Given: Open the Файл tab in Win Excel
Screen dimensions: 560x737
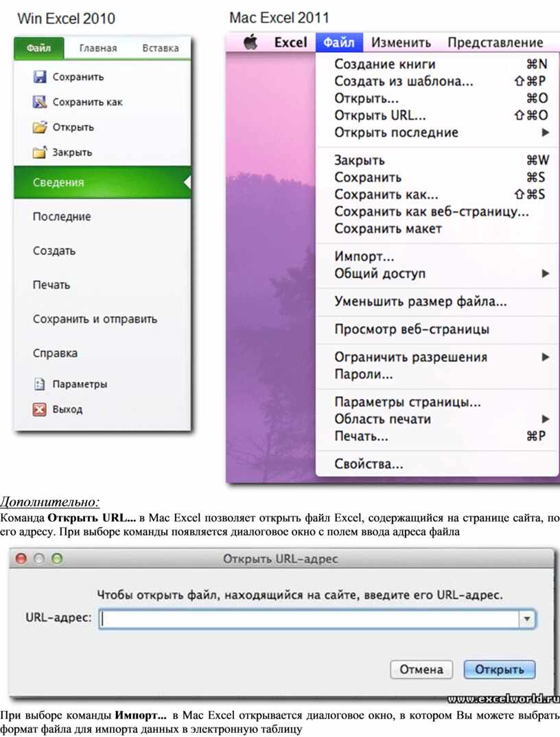Looking at the screenshot, I should point(38,48).
